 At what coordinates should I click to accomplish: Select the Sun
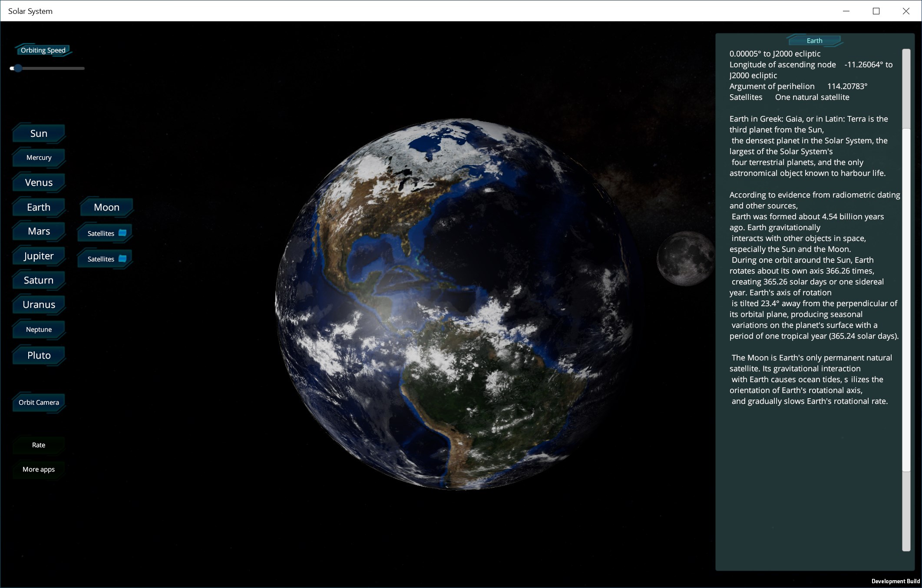pos(39,133)
